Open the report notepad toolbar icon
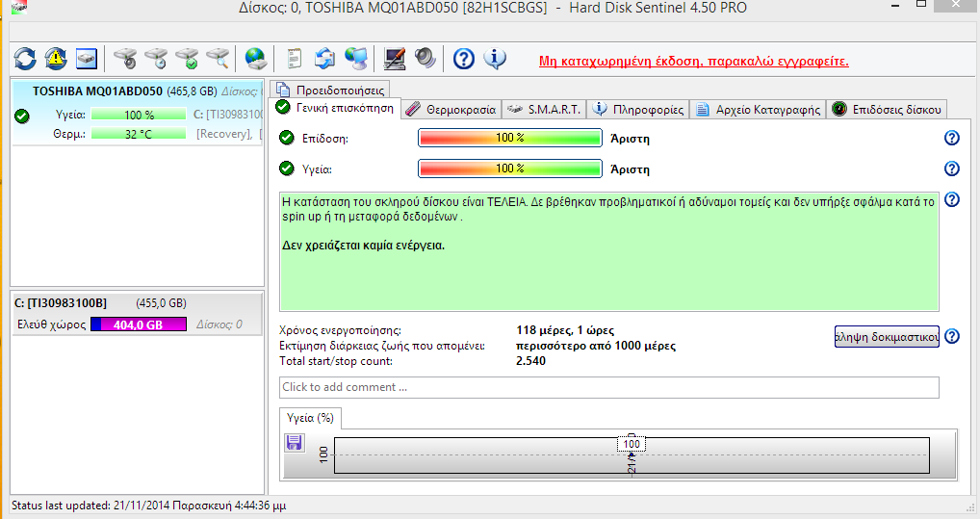This screenshot has width=980, height=519. pyautogui.click(x=294, y=59)
